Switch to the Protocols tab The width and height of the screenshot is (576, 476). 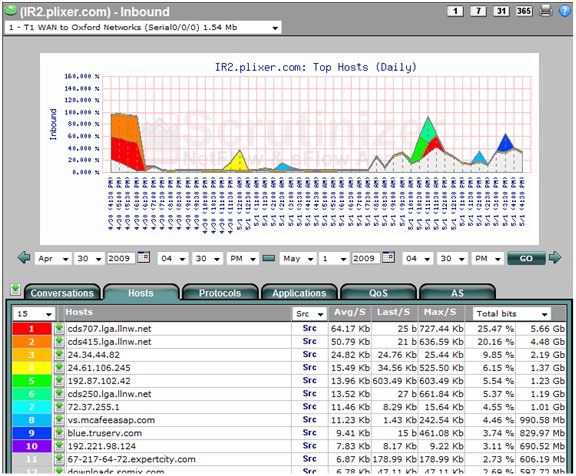click(220, 293)
